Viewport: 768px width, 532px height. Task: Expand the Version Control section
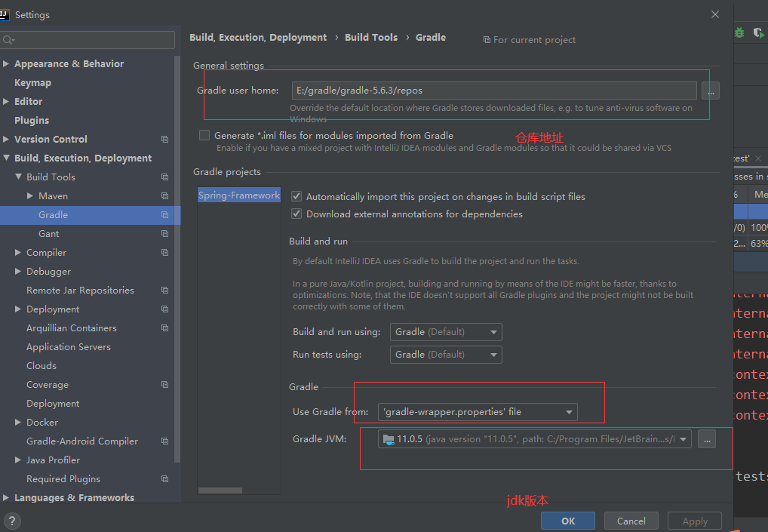(x=6, y=139)
